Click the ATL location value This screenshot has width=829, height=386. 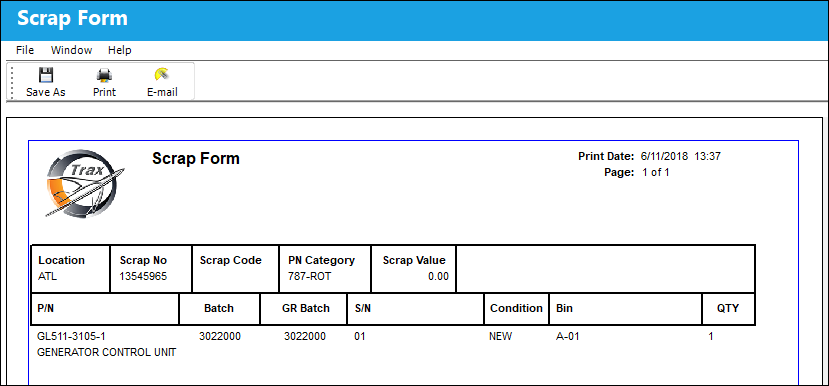[48, 276]
